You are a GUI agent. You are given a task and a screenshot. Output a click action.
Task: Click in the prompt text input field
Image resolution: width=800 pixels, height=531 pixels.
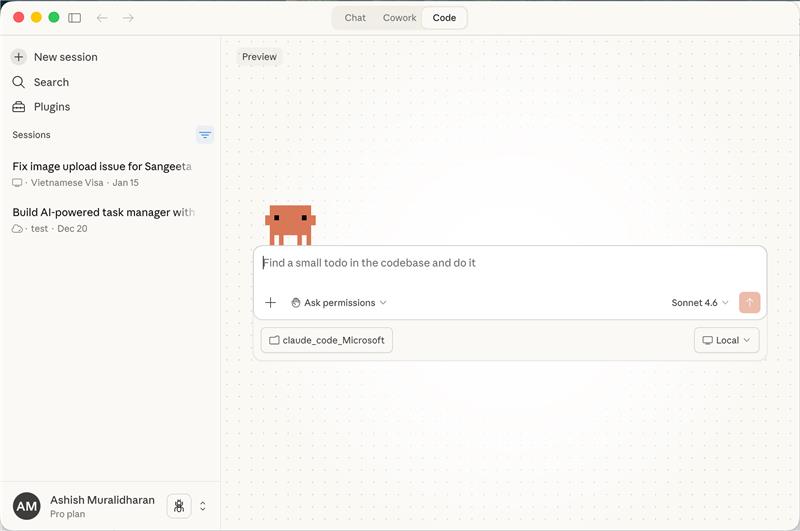coord(510,263)
